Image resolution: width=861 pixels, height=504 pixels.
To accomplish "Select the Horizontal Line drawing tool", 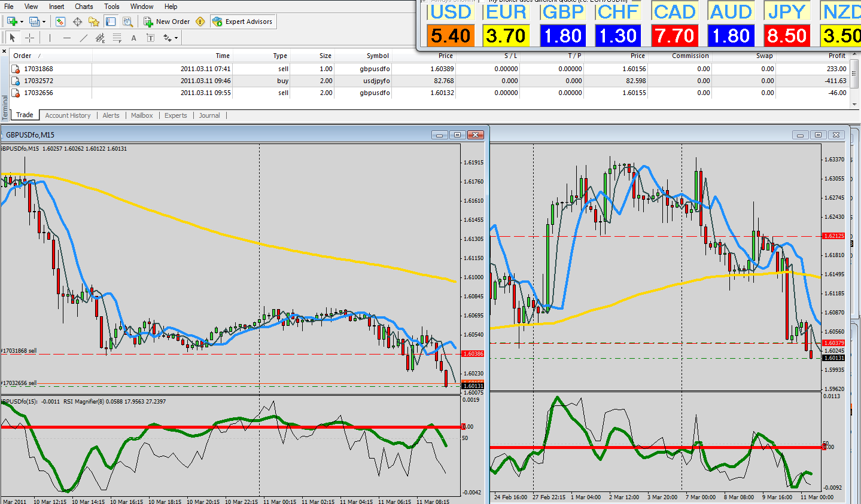I will point(66,38).
